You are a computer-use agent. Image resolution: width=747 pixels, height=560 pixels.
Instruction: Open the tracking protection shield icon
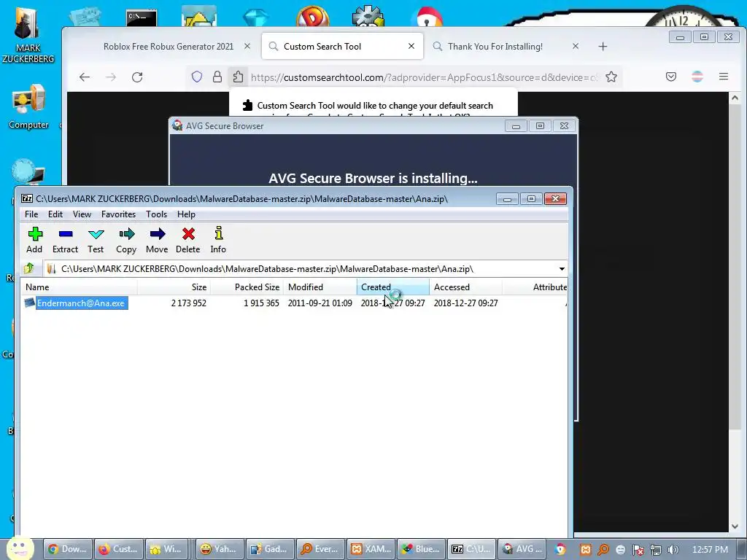[197, 77]
